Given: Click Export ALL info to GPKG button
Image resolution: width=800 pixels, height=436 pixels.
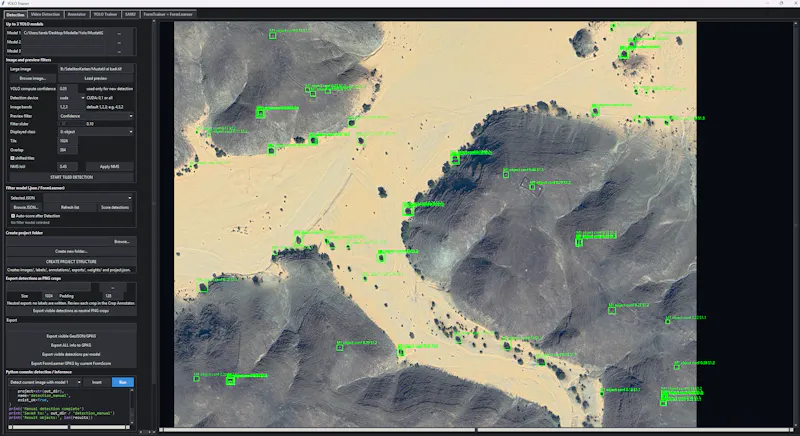Looking at the screenshot, I should (71, 345).
